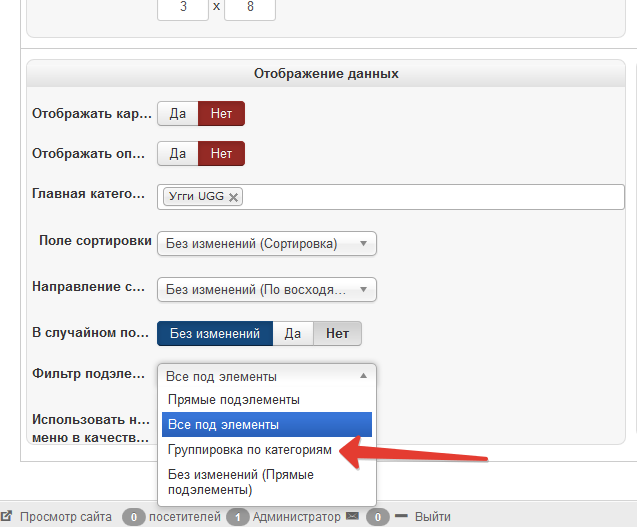The width and height of the screenshot is (637, 527).
Task: Select Группировка по категориям option
Action: [x=267, y=450]
